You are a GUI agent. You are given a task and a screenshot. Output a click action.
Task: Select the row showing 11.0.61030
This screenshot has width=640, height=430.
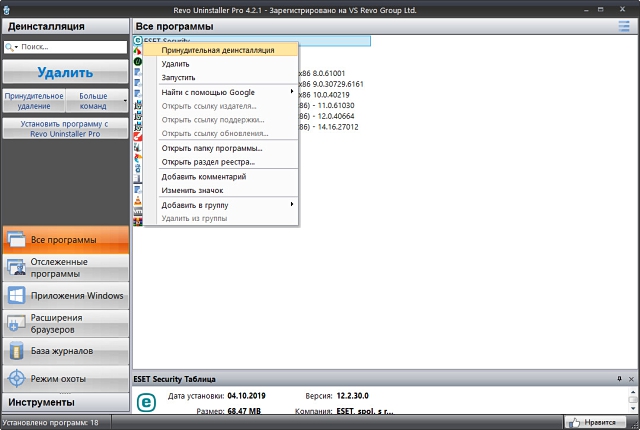tap(327, 105)
